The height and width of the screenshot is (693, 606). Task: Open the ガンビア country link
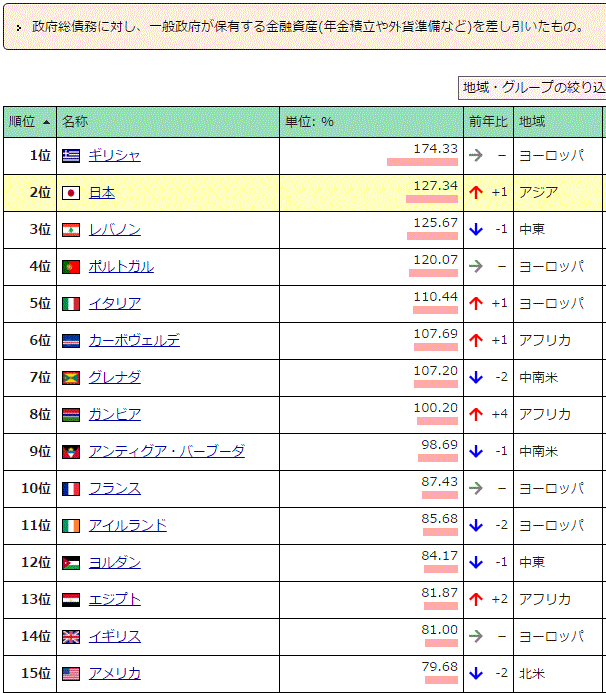114,415
